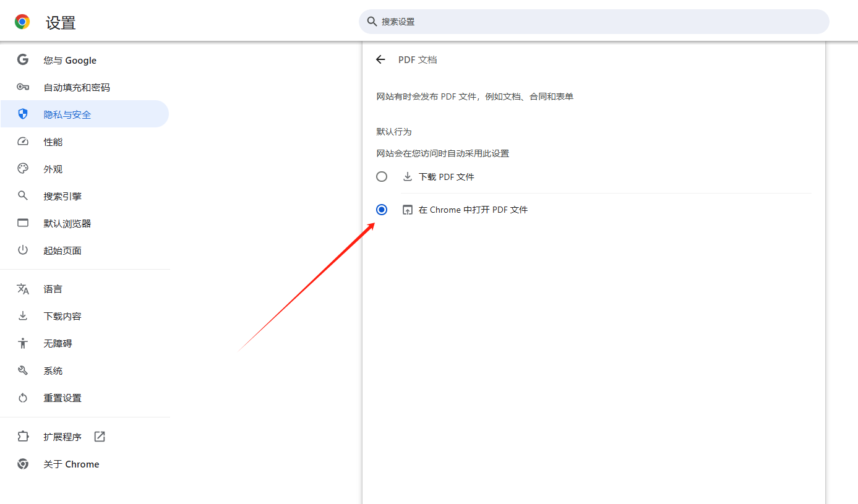Click the search magnifier icon in 搜索设置 box
Viewport: 858px width, 504px height.
[x=372, y=22]
